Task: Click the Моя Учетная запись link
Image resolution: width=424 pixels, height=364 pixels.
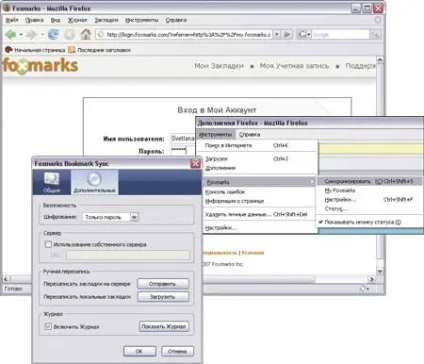Action: click(294, 66)
